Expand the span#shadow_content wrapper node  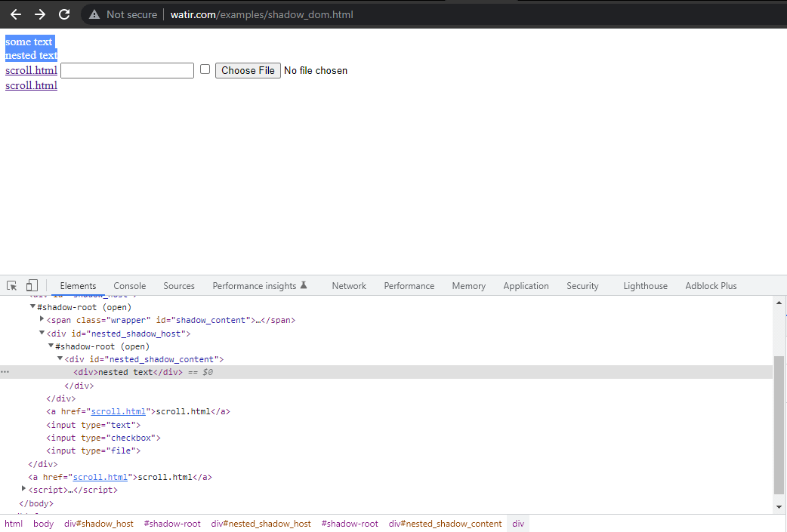pyautogui.click(x=42, y=319)
